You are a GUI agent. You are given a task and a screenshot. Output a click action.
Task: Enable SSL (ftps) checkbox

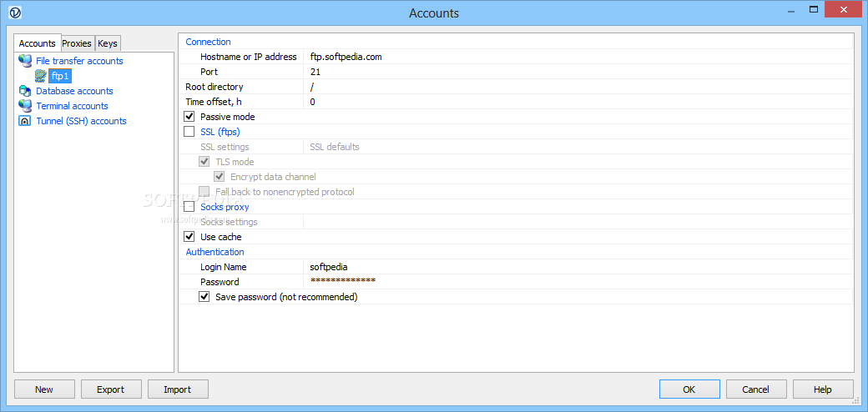point(189,132)
